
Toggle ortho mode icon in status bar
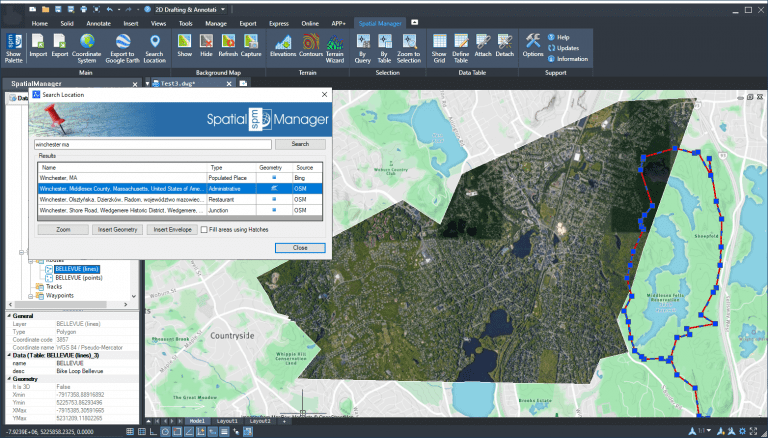coord(153,432)
